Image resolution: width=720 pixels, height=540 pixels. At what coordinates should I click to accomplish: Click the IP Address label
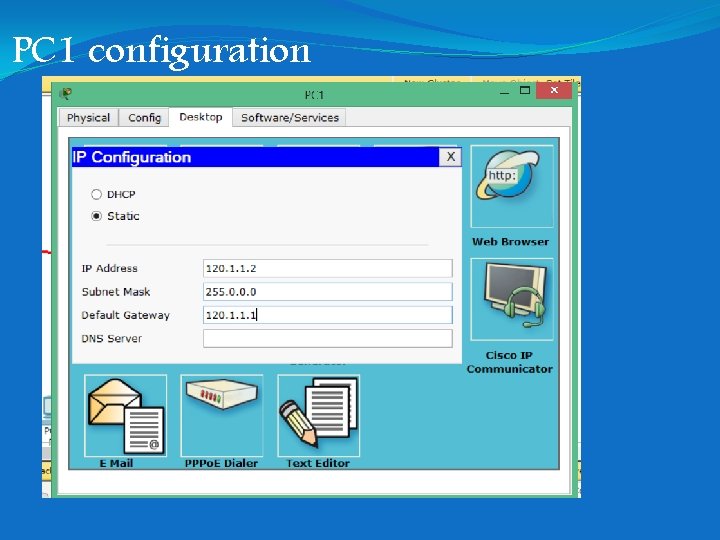click(x=109, y=268)
